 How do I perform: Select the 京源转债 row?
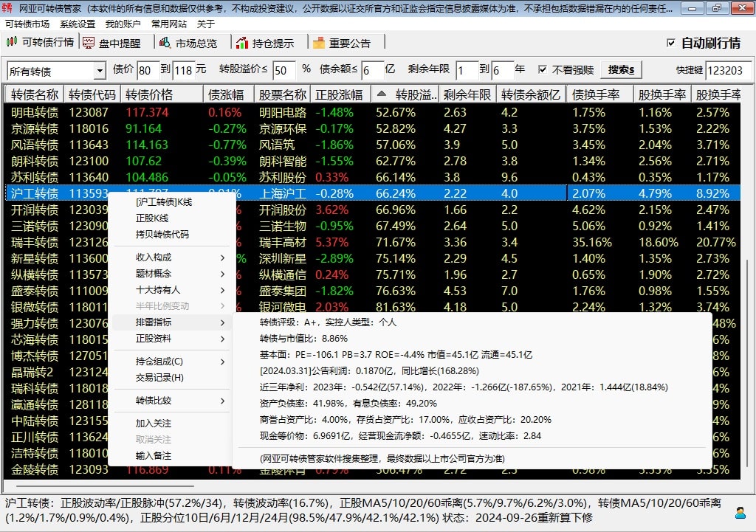pyautogui.click(x=372, y=128)
